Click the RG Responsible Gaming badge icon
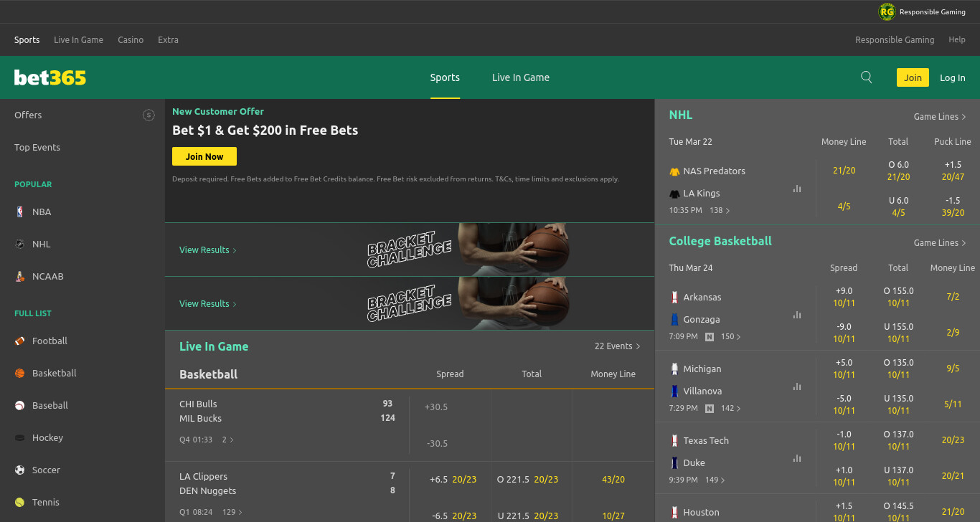Screen dimensions: 980x522 (x=887, y=11)
